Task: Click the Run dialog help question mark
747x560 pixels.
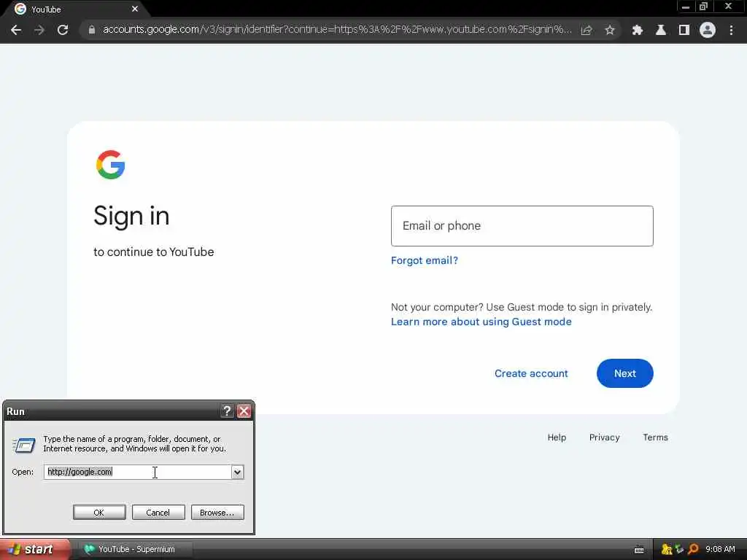Action: (228, 411)
